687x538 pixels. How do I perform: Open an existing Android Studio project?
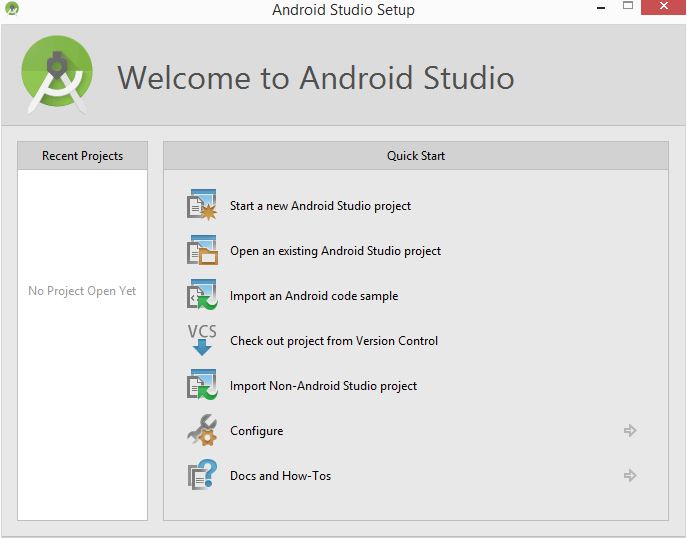[x=335, y=251]
